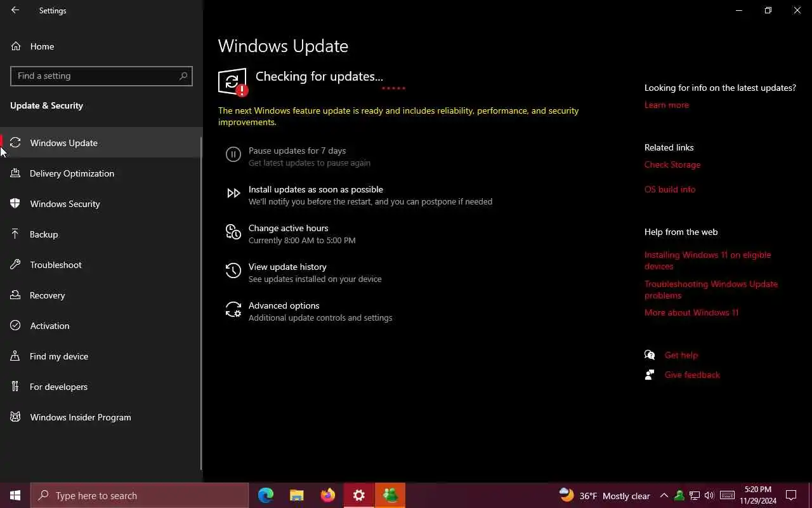This screenshot has width=812, height=508.
Task: Click the taskbar search box
Action: pos(140,495)
